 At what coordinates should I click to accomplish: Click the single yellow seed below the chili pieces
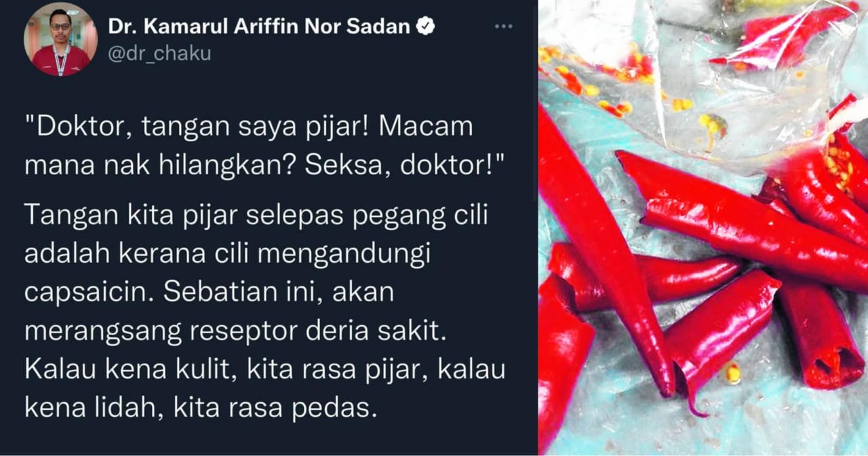pos(731,373)
